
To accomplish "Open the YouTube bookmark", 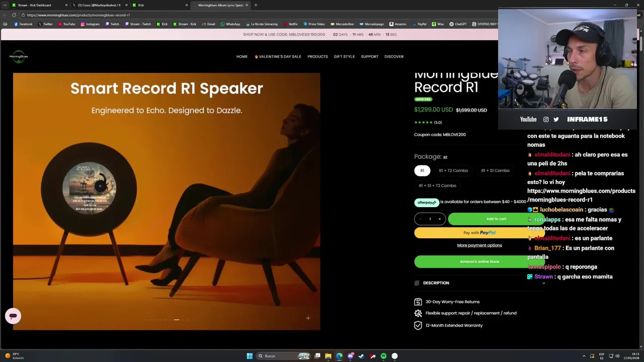I will click(67, 24).
